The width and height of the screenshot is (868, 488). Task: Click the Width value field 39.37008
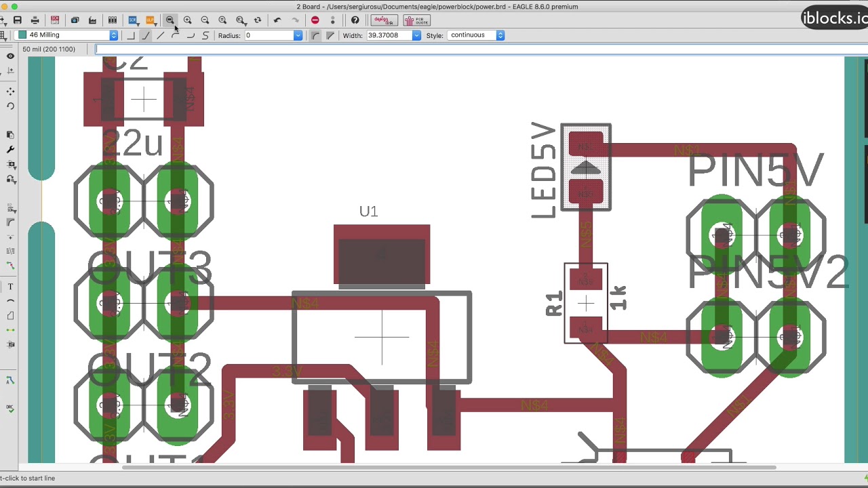388,35
